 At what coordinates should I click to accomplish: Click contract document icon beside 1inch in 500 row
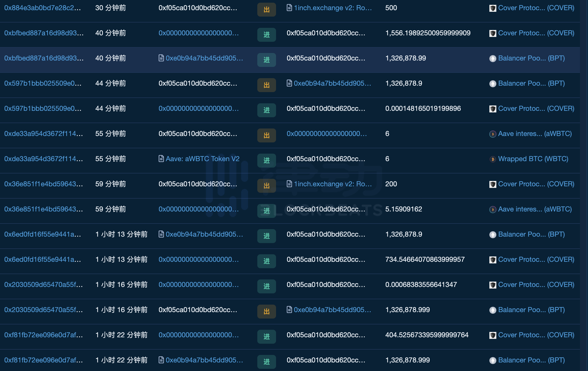click(289, 8)
